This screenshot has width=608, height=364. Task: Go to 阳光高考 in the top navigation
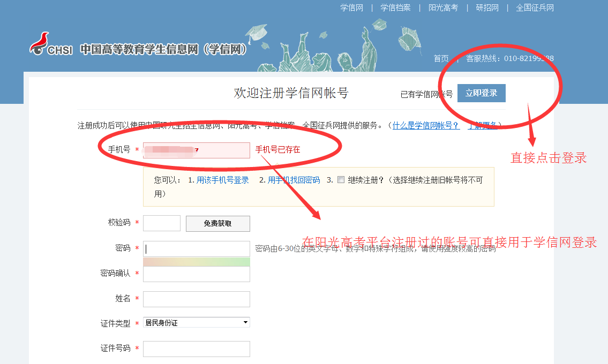(443, 7)
